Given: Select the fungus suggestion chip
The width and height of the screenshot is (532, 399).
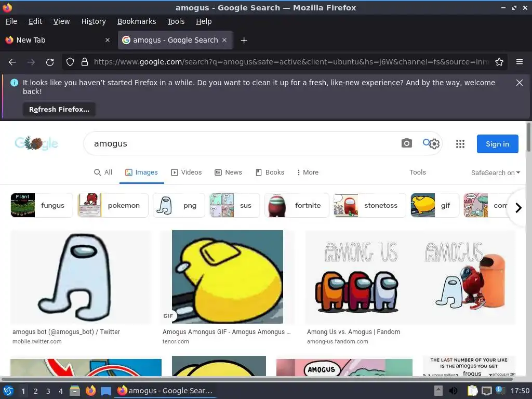Looking at the screenshot, I should click(x=42, y=205).
